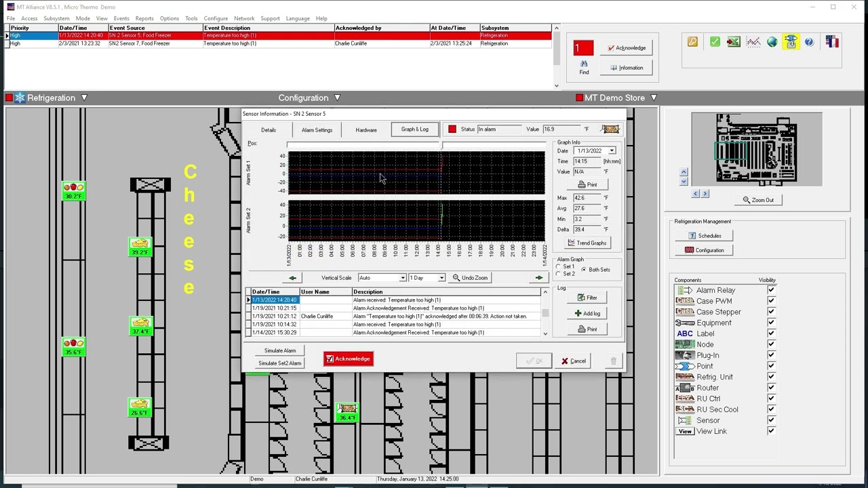Click the graph Time input field
Screen dimensions: 868x488
point(587,161)
